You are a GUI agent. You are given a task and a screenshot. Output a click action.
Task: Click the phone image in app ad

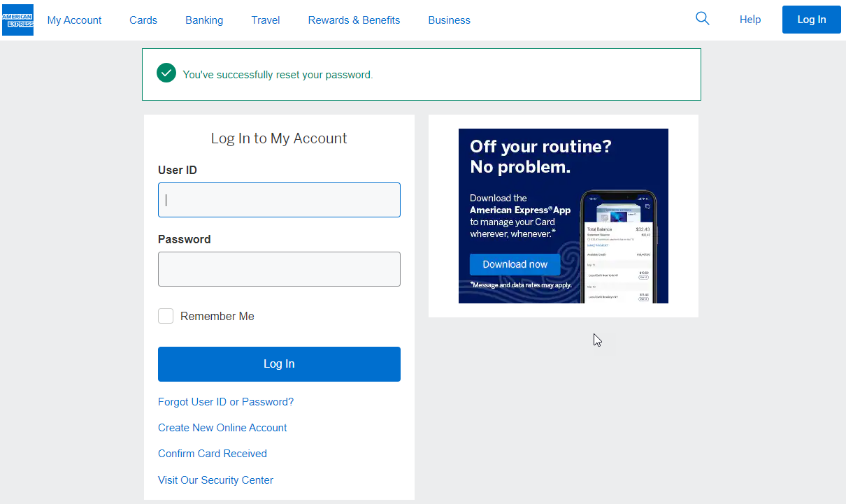[619, 246]
